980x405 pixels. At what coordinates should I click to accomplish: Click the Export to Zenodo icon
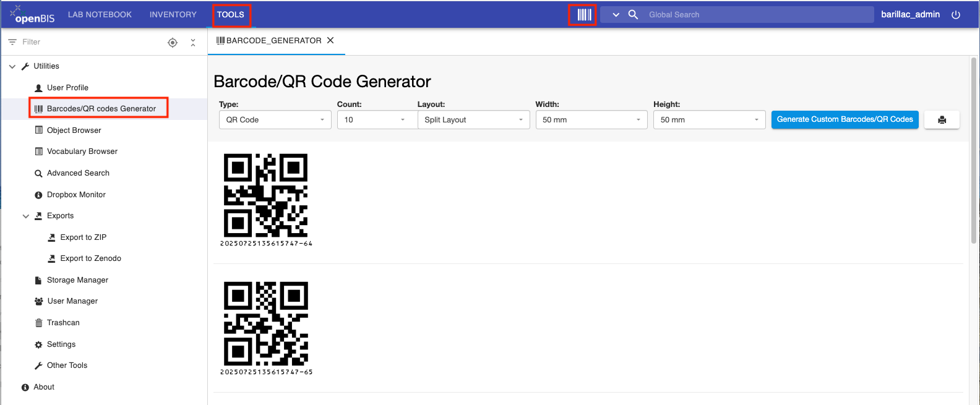coord(52,258)
